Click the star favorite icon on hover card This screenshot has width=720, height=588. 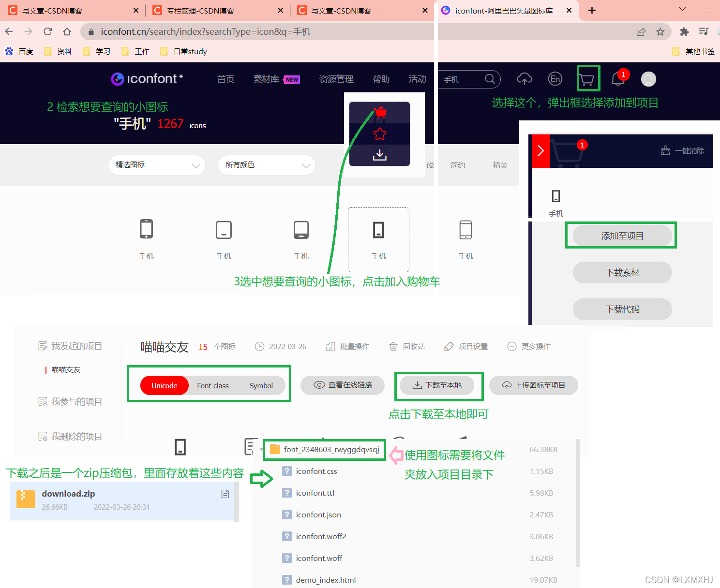[x=380, y=134]
